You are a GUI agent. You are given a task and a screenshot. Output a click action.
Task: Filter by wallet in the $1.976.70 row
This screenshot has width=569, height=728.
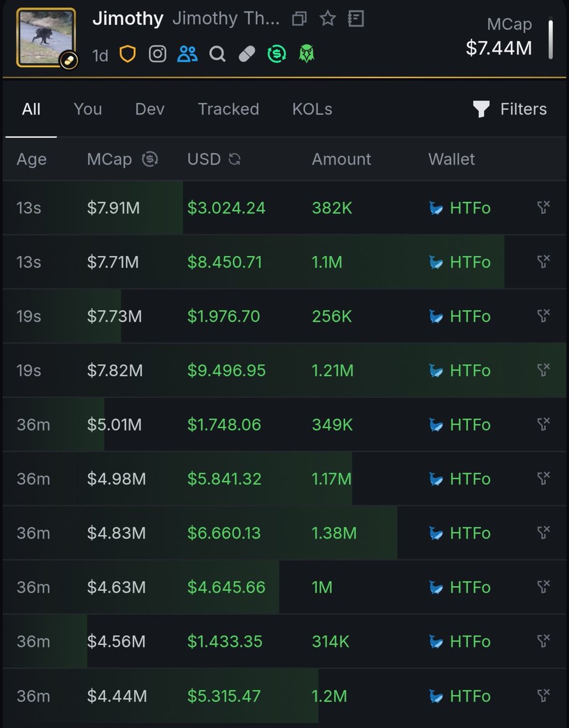pos(544,315)
